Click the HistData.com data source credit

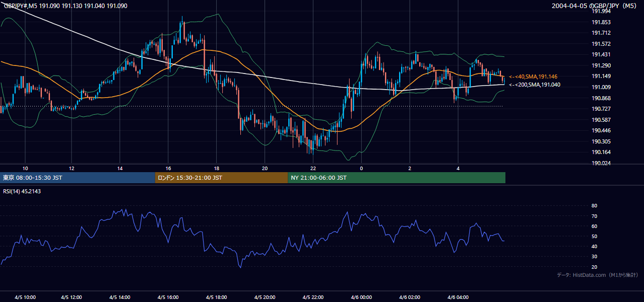598,275
